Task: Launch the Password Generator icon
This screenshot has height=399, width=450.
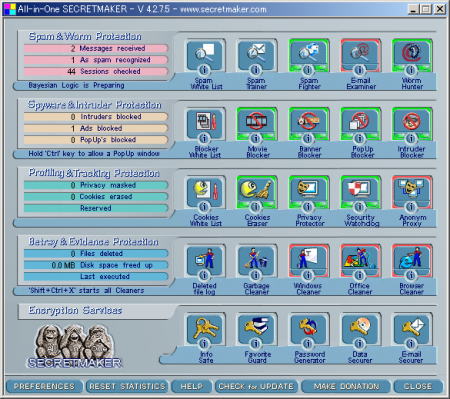Action: click(x=309, y=327)
